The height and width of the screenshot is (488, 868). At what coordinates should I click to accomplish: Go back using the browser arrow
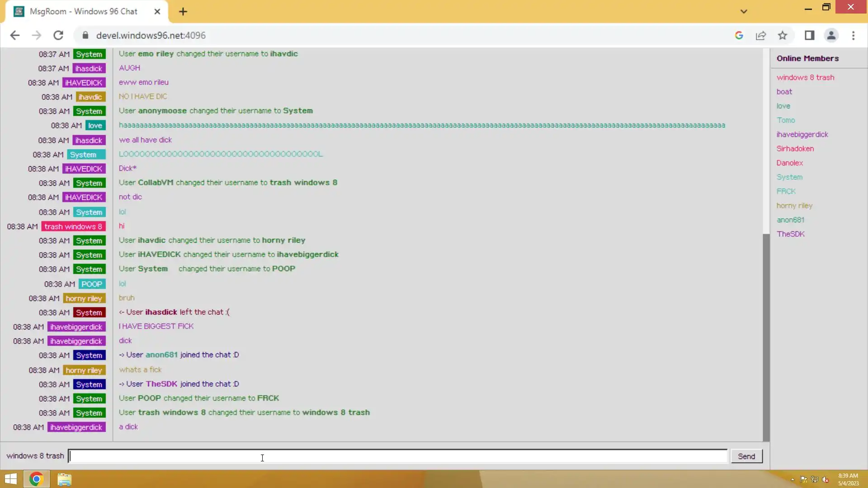tap(14, 35)
